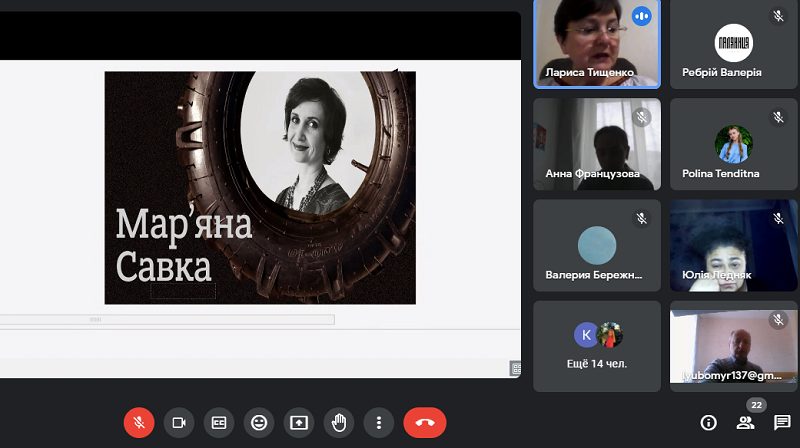800x448 pixels.
Task: Open the emoji reactions picker
Action: (x=259, y=422)
